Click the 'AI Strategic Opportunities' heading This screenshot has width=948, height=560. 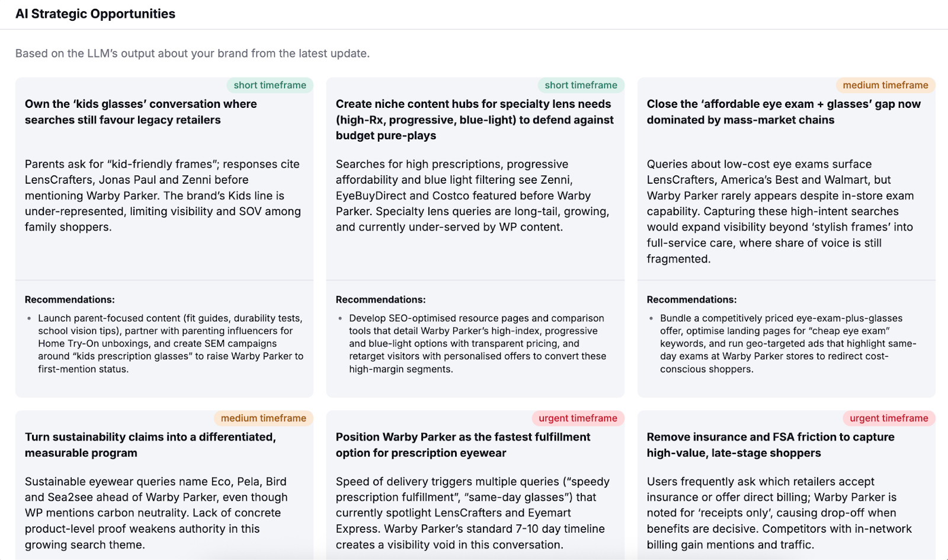pos(95,14)
